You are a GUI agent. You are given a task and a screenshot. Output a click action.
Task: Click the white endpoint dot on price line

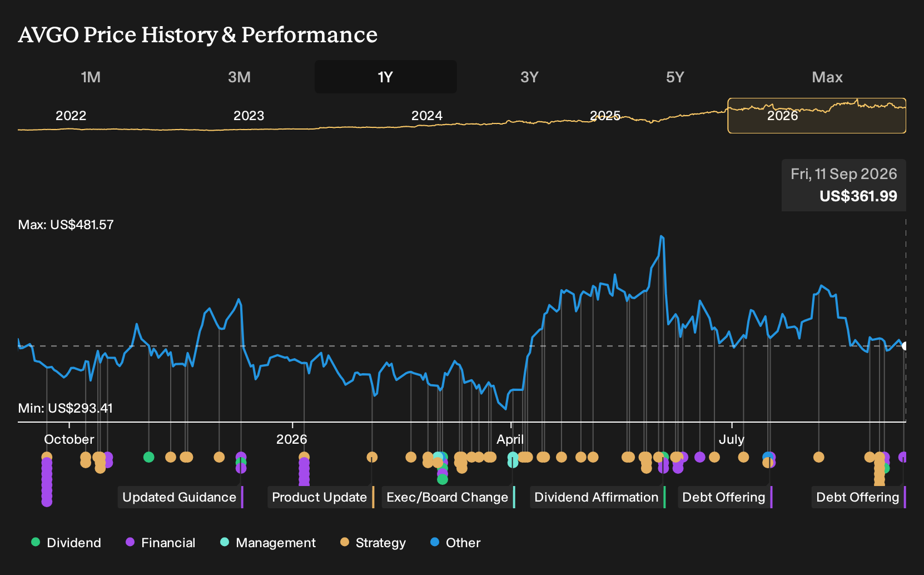coord(905,346)
